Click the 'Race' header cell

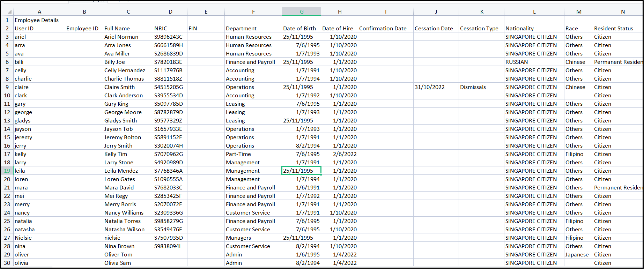(579, 28)
